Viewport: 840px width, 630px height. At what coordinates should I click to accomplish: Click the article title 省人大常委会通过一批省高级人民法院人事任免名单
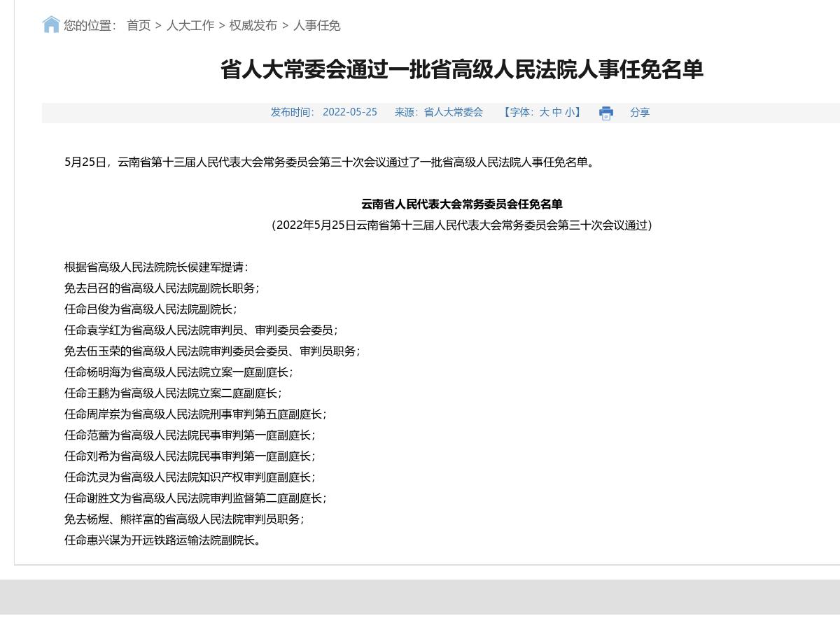(x=462, y=69)
